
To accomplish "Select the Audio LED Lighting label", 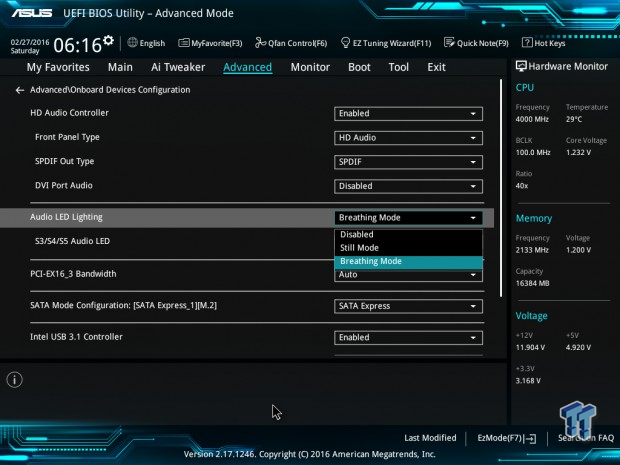I will (66, 217).
